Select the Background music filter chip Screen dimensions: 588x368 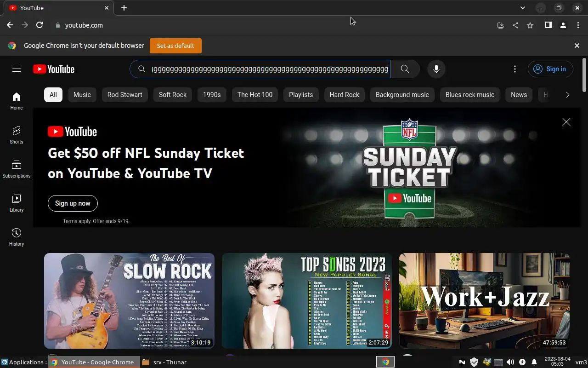402,95
